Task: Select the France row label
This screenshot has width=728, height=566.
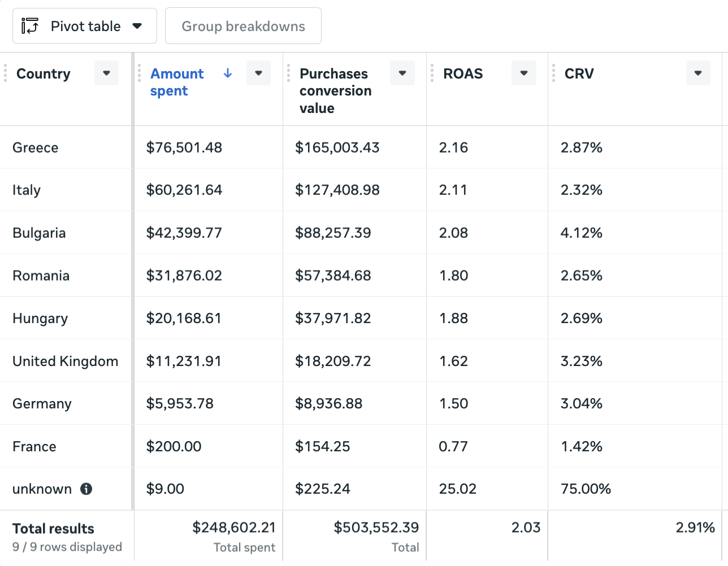Action: point(34,446)
